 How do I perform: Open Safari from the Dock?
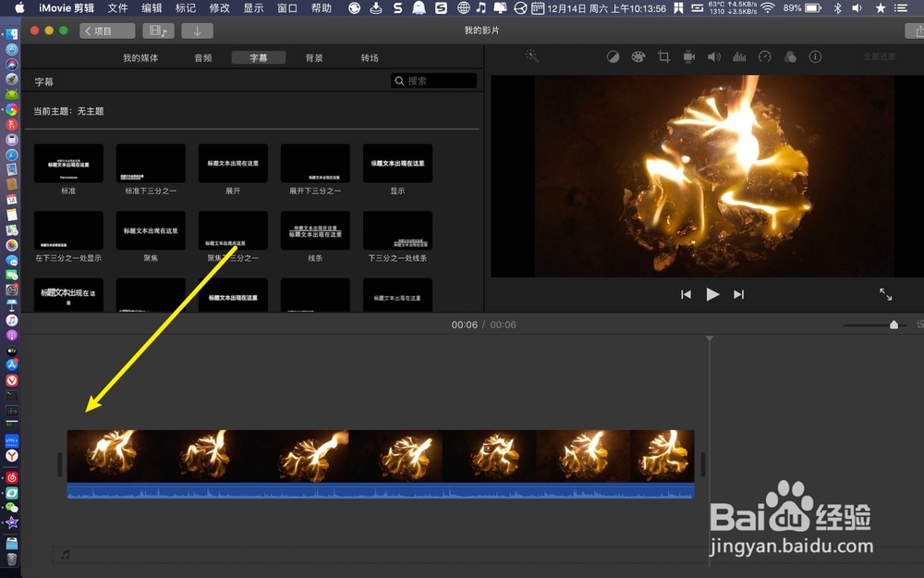[x=12, y=155]
